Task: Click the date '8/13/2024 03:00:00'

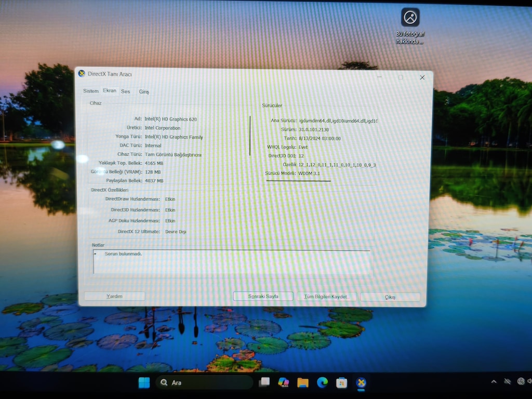Action: pyautogui.click(x=320, y=138)
